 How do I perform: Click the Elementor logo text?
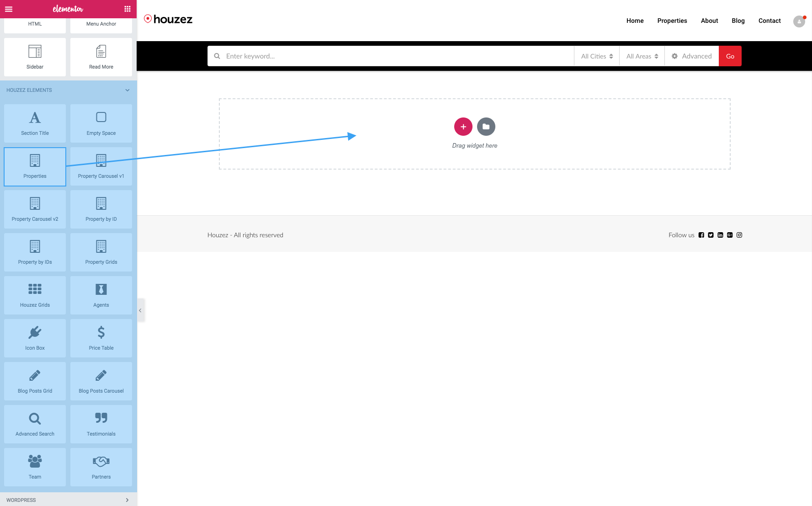pos(68,9)
